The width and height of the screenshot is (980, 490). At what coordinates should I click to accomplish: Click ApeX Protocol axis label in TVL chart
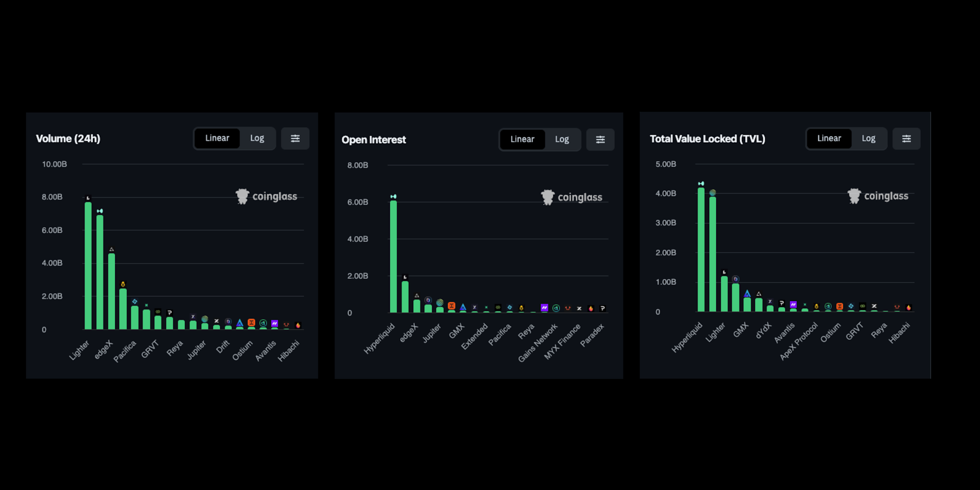pyautogui.click(x=799, y=341)
